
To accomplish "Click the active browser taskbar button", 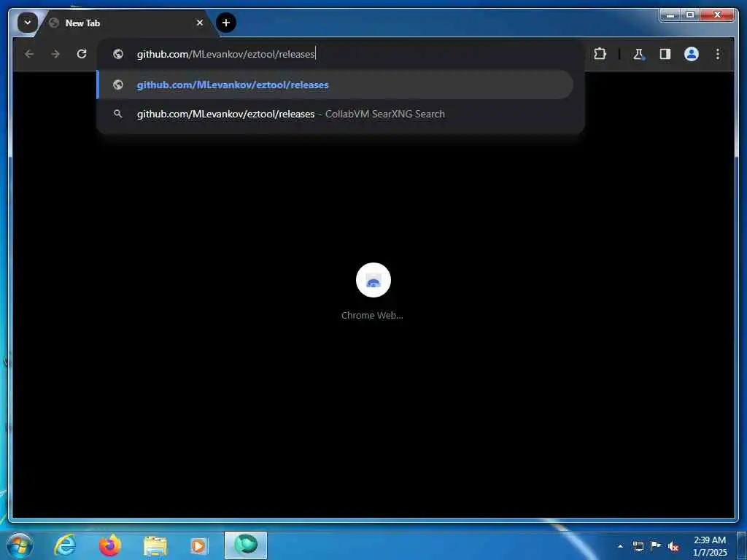I will tap(246, 545).
